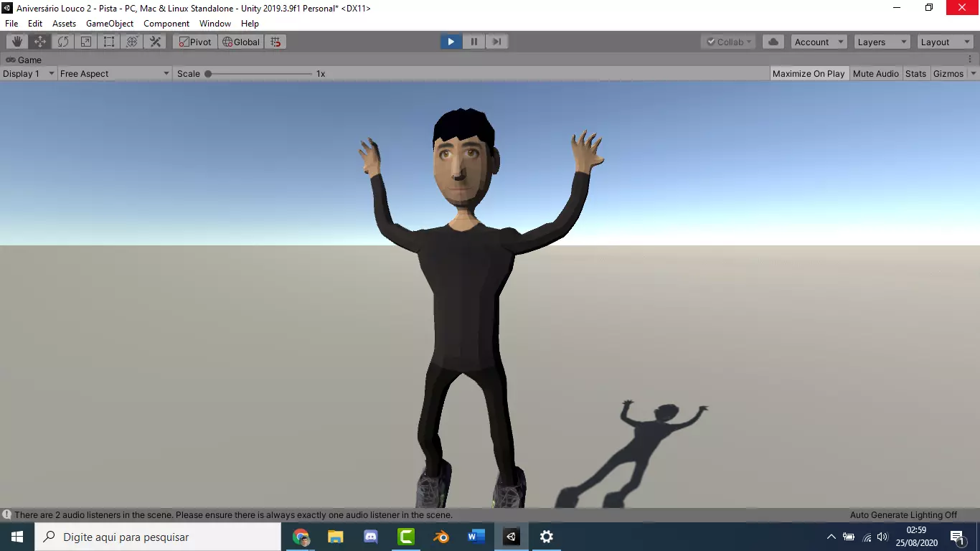Open Blender from the taskbar

click(441, 537)
